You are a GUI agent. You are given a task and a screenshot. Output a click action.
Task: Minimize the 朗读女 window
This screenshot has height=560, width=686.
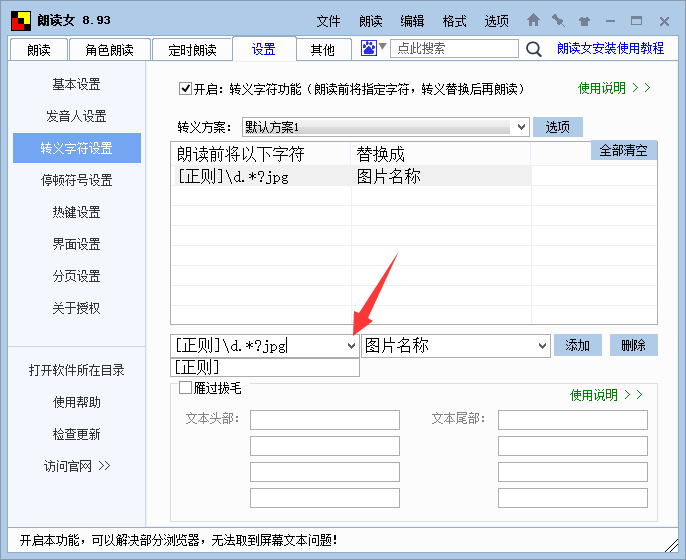pos(610,21)
